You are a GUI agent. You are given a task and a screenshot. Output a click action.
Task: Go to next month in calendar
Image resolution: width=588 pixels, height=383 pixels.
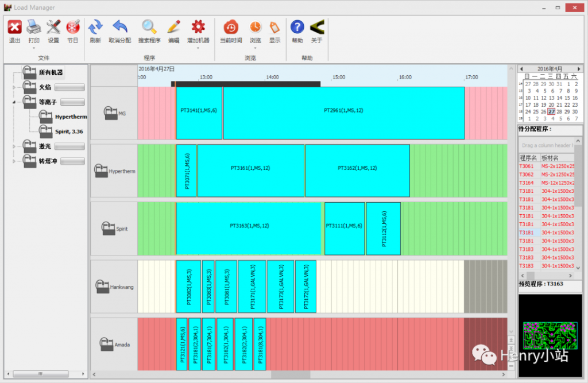(x=579, y=69)
